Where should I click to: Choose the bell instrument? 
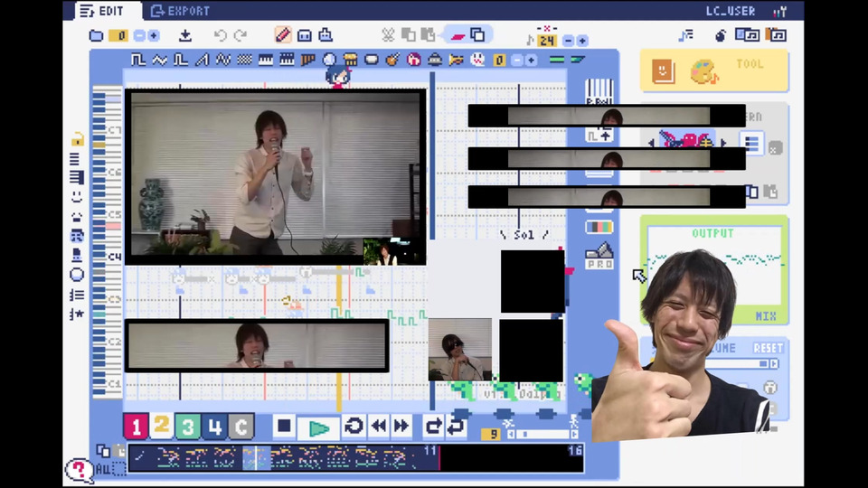point(435,60)
